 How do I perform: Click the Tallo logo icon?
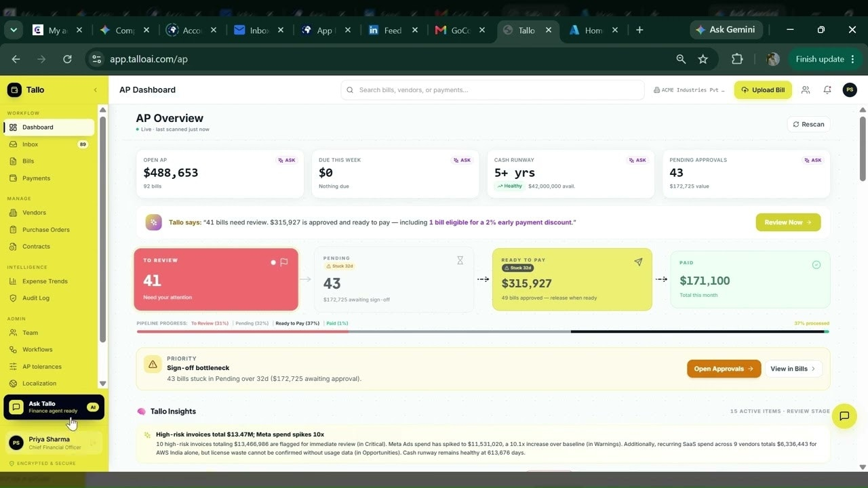14,90
